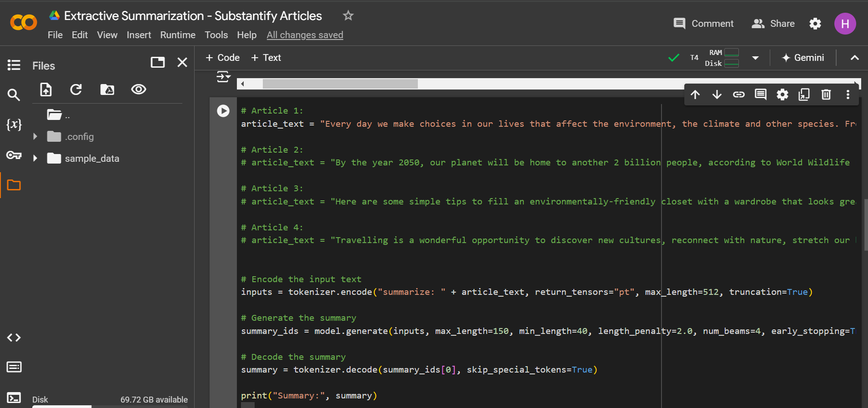The height and width of the screenshot is (408, 868).
Task: Close the Files pane
Action: click(182, 62)
